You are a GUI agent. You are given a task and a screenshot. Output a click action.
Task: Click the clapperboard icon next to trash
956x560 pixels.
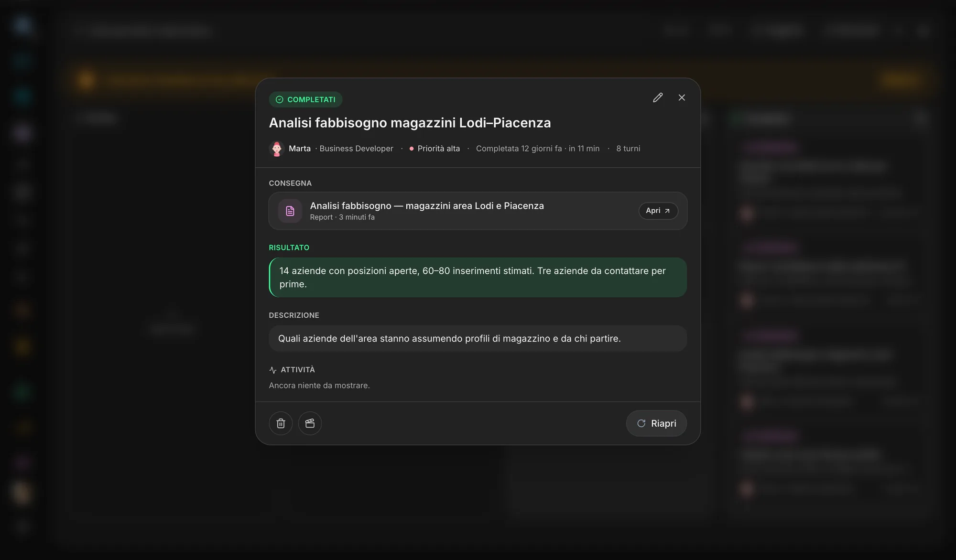[x=310, y=423]
